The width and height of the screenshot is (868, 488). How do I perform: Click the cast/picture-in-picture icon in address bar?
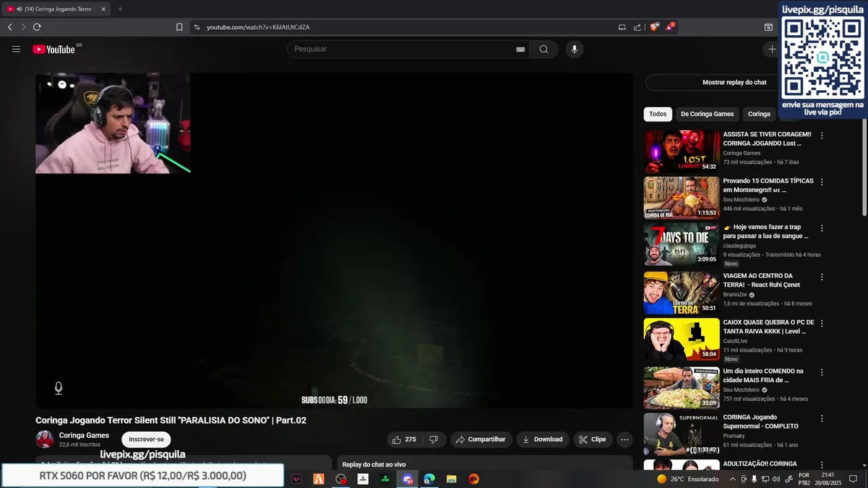622,27
